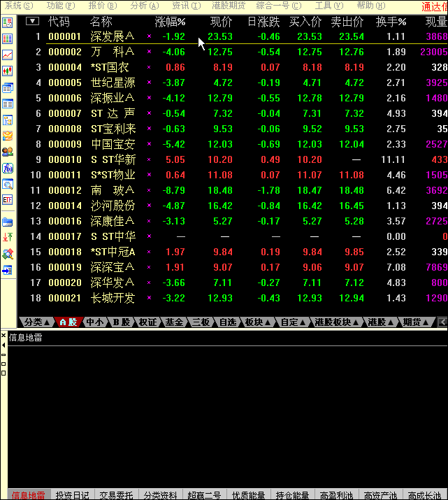Image resolution: width=448 pixels, height=500 pixels.
Task: Click the red-down green-up arrows icon
Action: pos(7,237)
